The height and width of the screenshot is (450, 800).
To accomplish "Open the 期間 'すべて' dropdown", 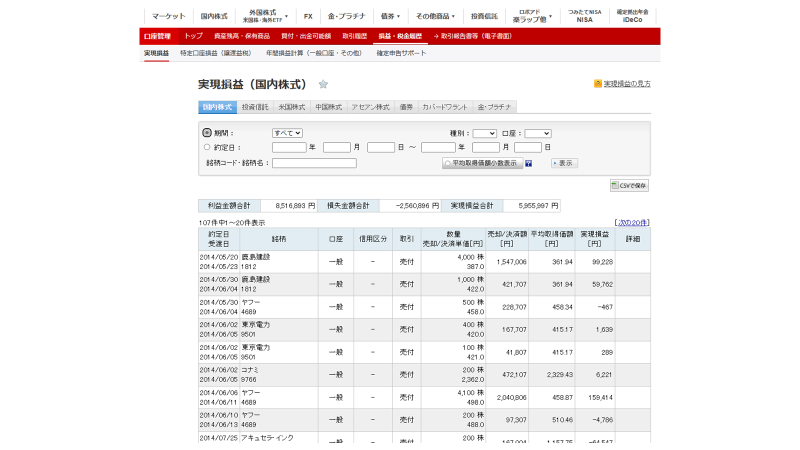I will 287,133.
